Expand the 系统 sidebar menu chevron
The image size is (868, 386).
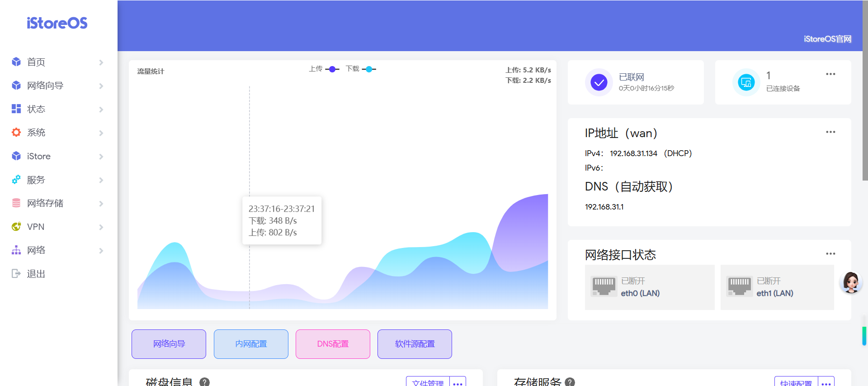101,133
